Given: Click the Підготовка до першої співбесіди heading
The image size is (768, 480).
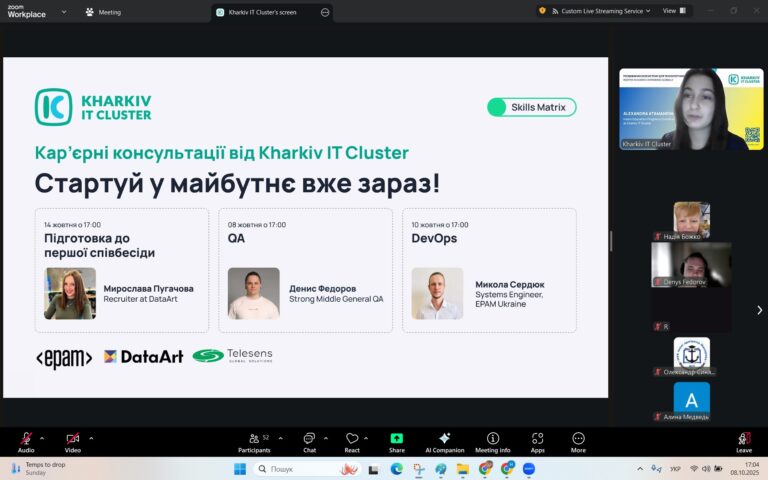Looking at the screenshot, I should click(99, 245).
